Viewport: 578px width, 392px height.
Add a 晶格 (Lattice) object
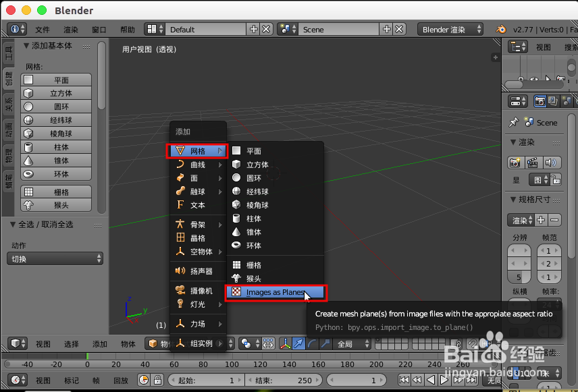pos(199,238)
